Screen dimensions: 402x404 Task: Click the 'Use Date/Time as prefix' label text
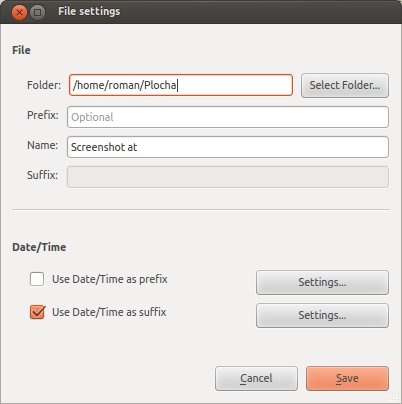point(110,279)
